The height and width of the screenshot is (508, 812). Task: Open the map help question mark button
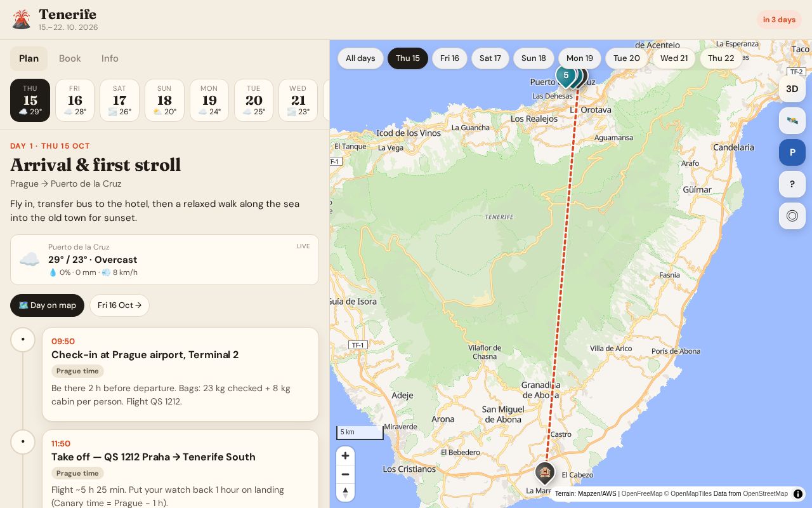click(x=792, y=184)
